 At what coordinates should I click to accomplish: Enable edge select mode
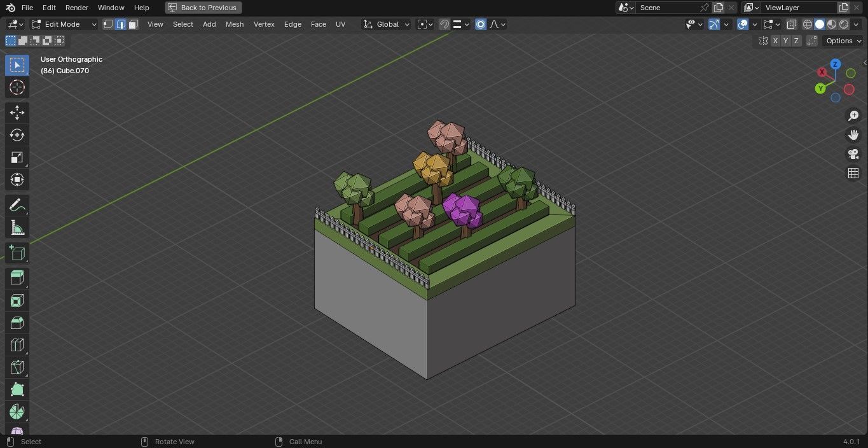[x=121, y=24]
